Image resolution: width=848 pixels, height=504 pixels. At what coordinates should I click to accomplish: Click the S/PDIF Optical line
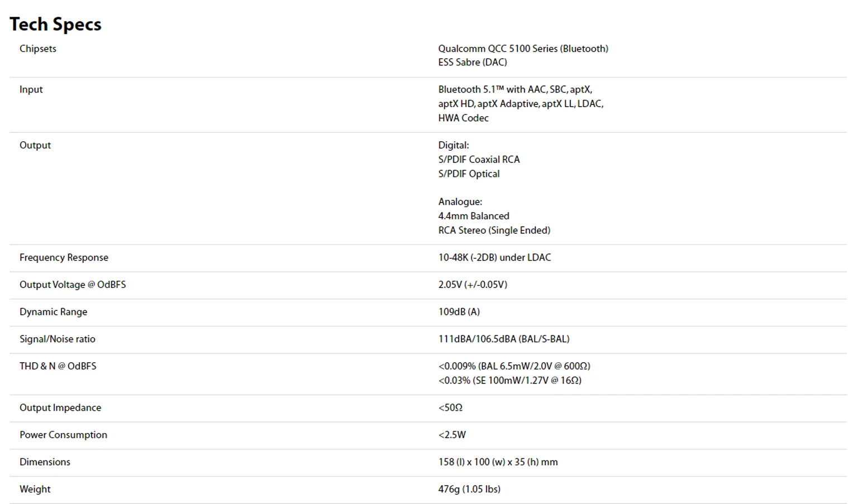coord(469,174)
